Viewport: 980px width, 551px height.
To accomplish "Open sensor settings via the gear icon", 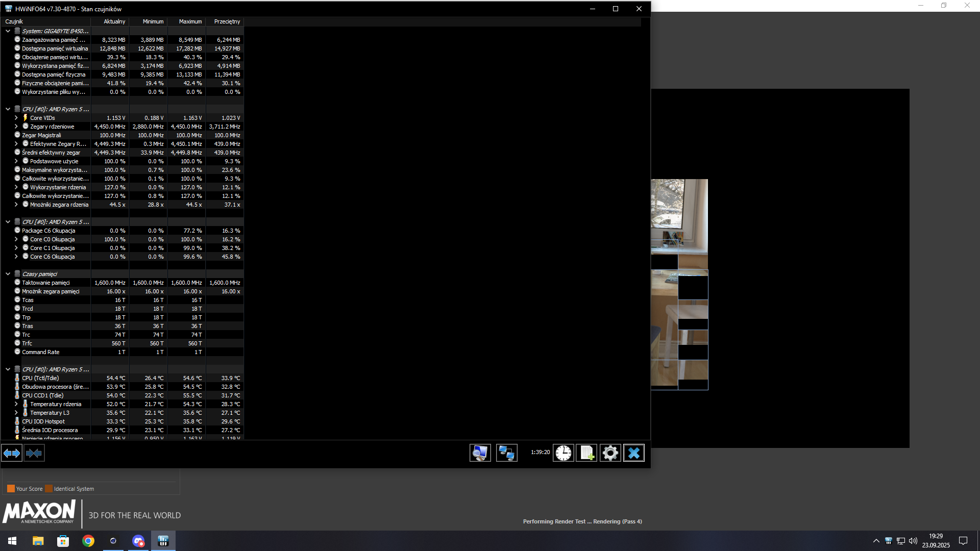I will pos(610,453).
